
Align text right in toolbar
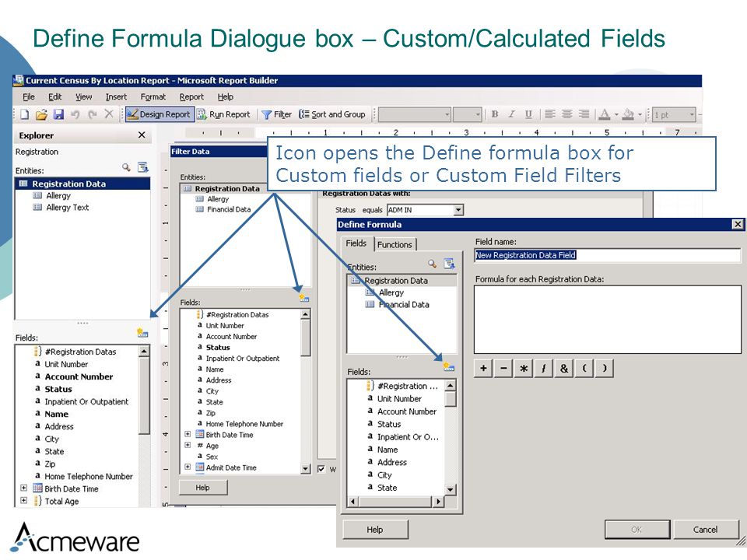click(584, 114)
